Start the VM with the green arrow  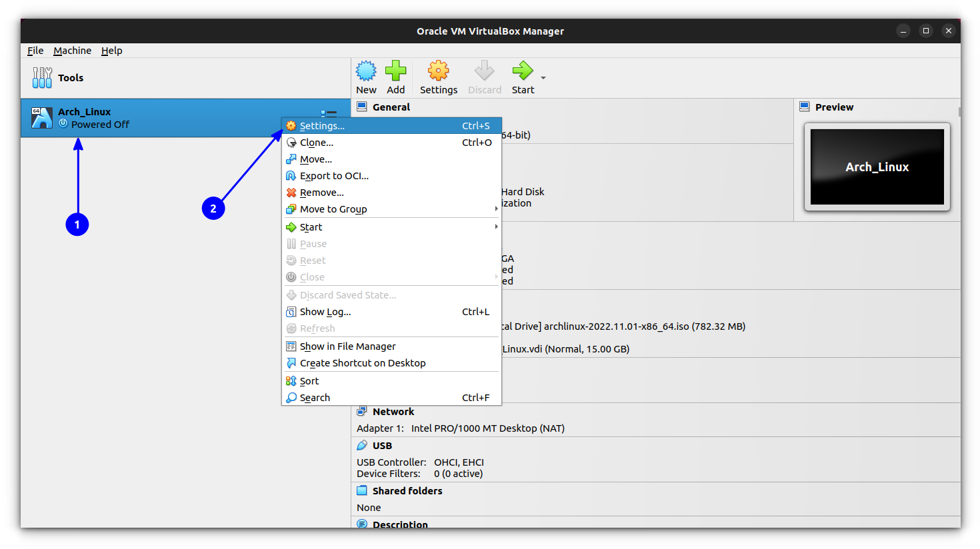tap(523, 71)
